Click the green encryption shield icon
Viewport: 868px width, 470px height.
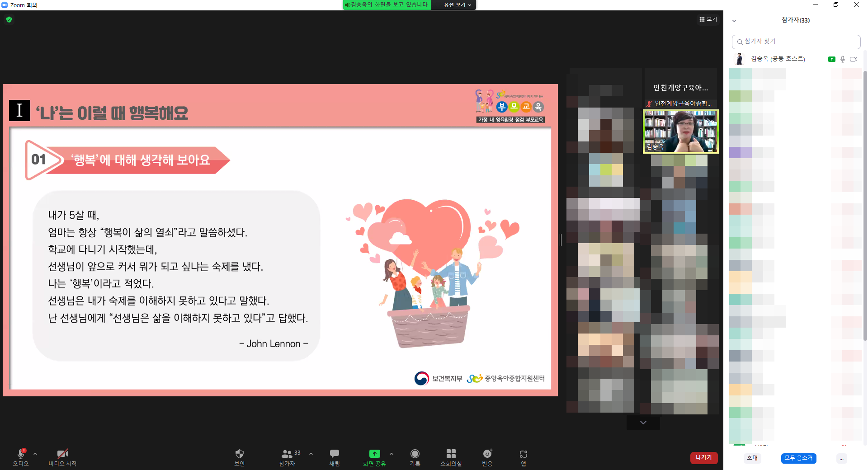click(9, 19)
